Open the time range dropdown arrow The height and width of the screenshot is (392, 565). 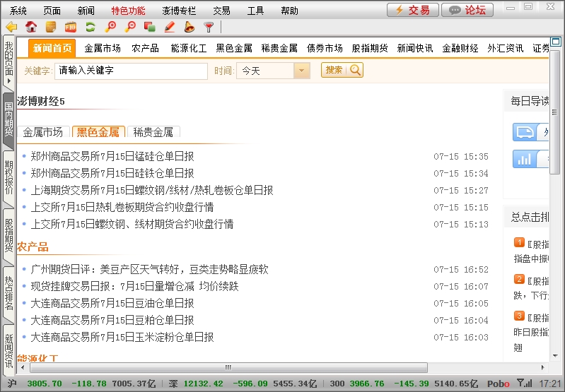click(x=302, y=71)
